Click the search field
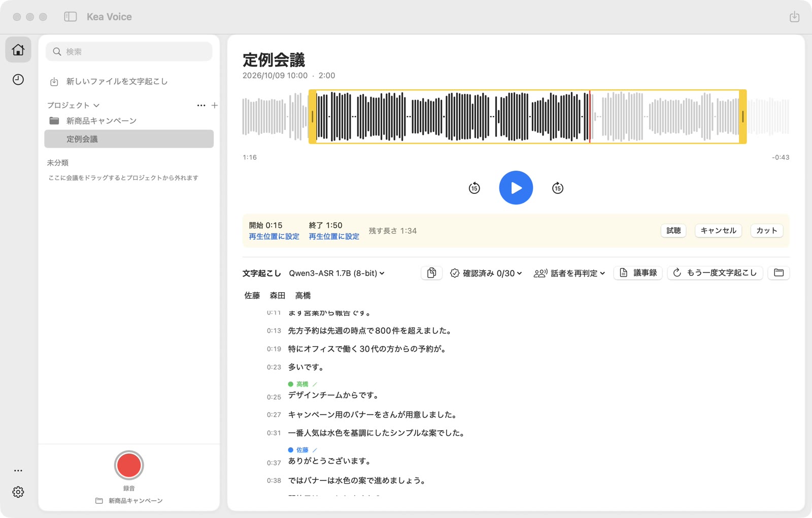Viewport: 812px width, 518px height. point(129,52)
